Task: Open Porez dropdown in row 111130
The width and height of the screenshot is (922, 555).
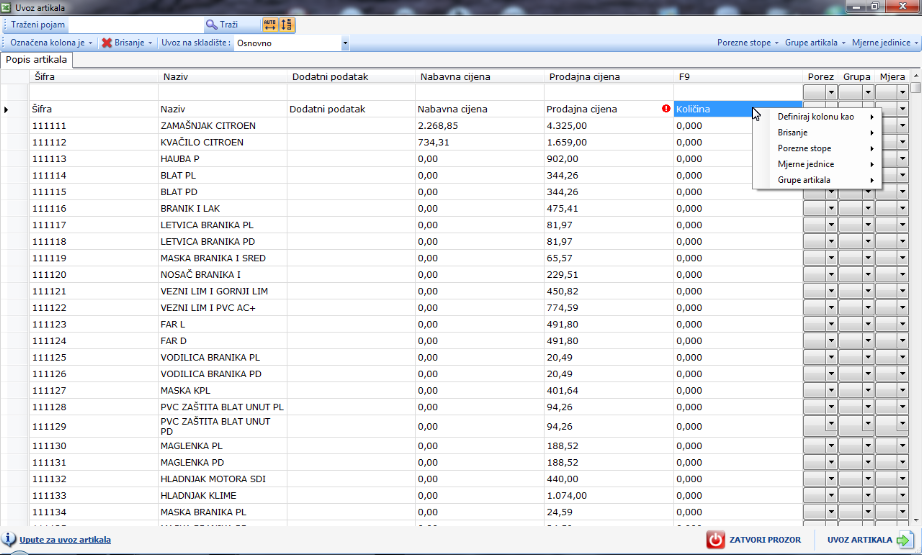Action: 831,446
